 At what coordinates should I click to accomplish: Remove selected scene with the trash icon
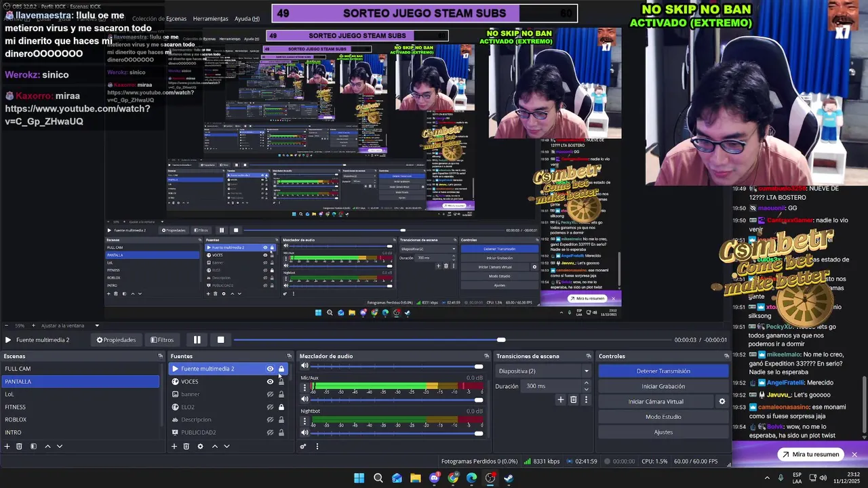click(19, 446)
